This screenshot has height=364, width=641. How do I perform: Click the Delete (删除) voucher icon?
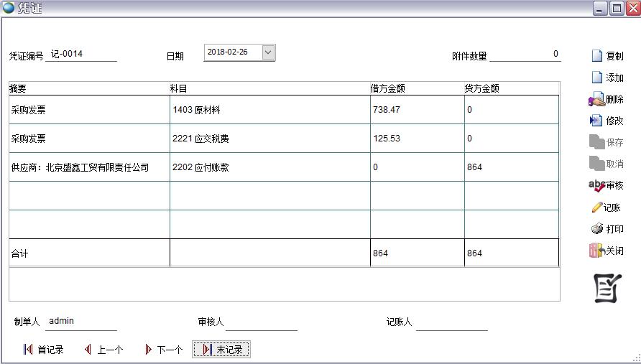coord(596,100)
